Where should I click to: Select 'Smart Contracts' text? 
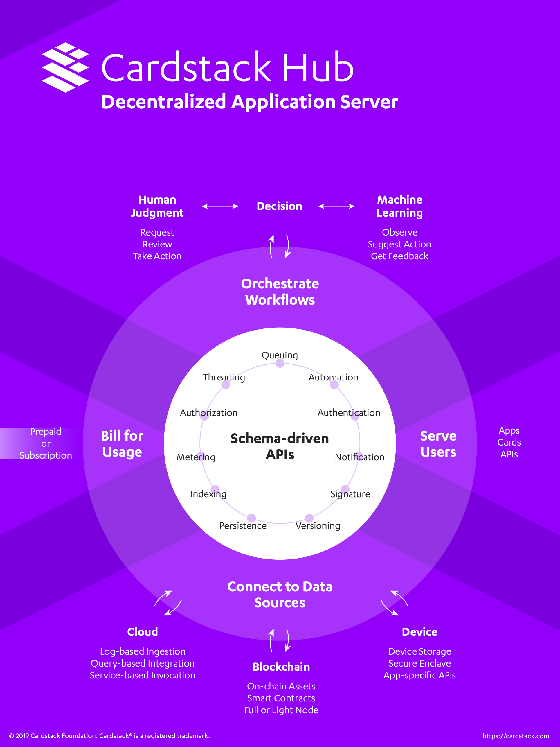click(281, 698)
